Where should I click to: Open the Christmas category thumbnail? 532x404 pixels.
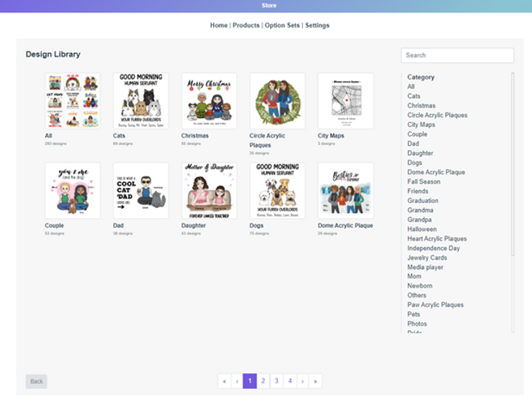[x=209, y=100]
